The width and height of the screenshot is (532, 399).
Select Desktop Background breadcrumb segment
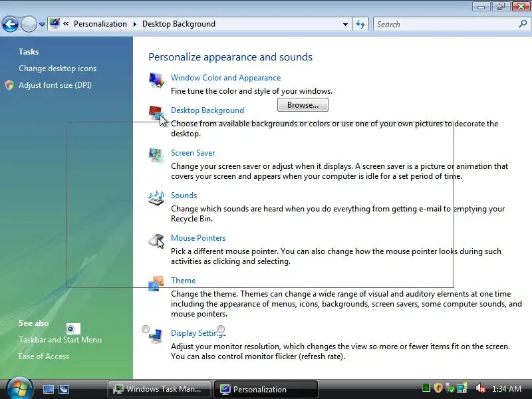point(179,24)
